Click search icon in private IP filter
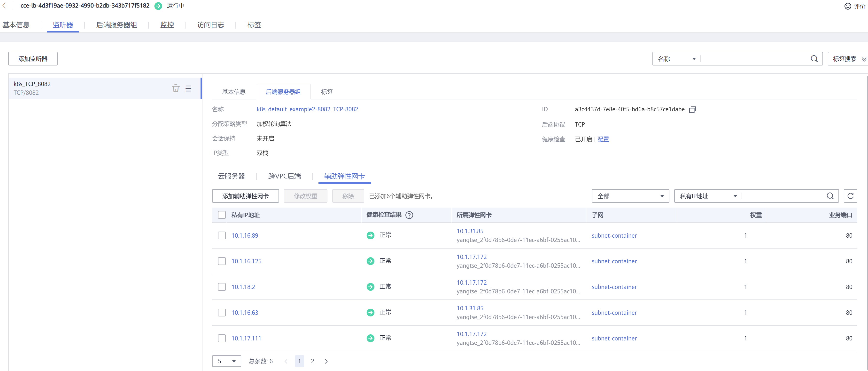The image size is (868, 371). click(x=830, y=196)
